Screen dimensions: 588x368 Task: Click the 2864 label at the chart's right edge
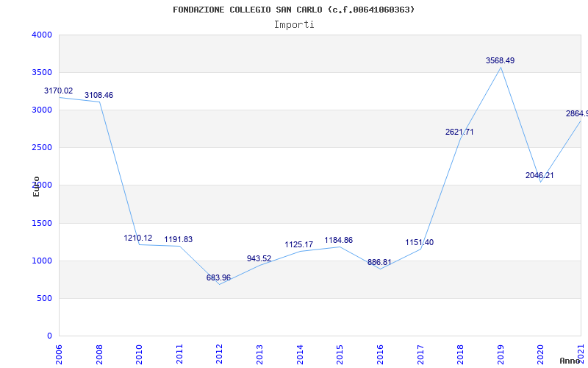click(x=577, y=114)
